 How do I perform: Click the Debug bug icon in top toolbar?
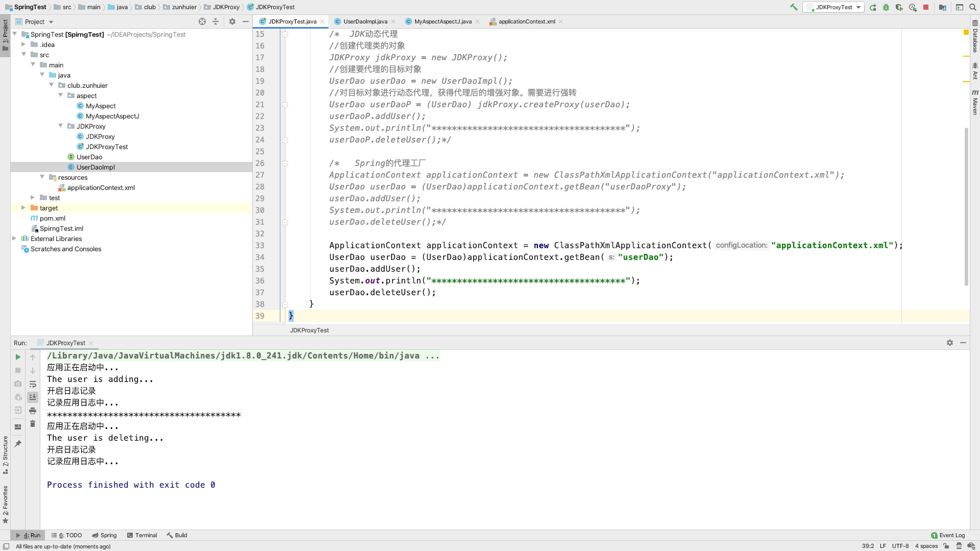pos(886,7)
